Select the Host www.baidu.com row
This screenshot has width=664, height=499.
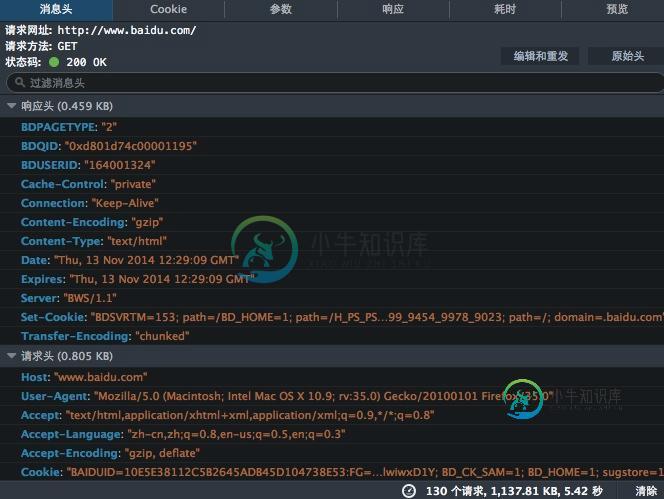pyautogui.click(x=332, y=377)
